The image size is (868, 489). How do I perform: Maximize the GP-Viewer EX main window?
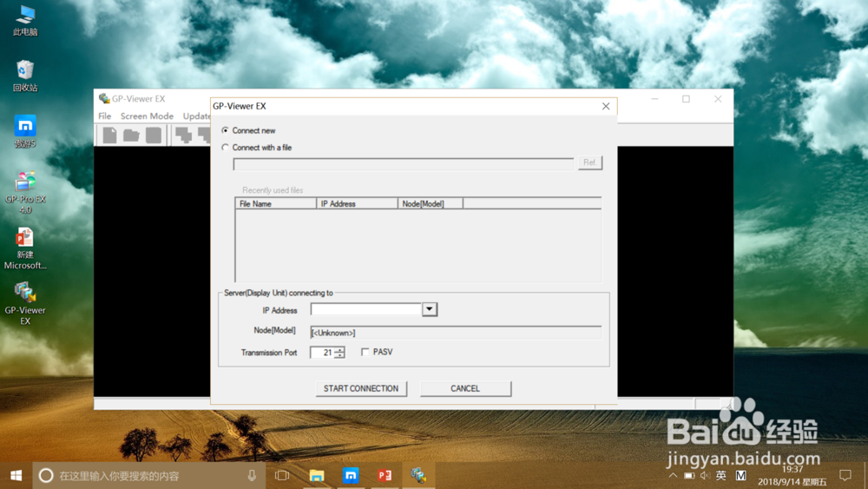tap(686, 99)
